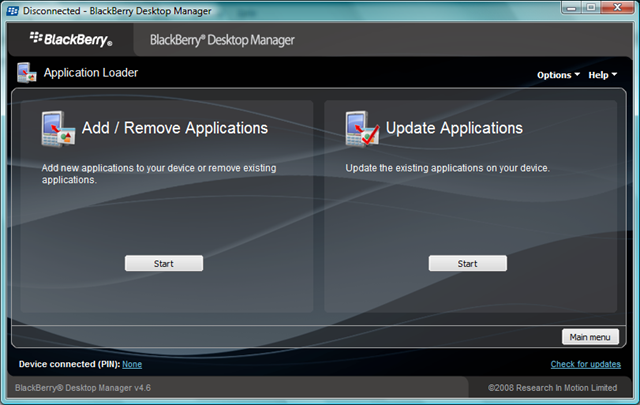
Task: Open the Help dropdown menu
Action: (x=602, y=75)
